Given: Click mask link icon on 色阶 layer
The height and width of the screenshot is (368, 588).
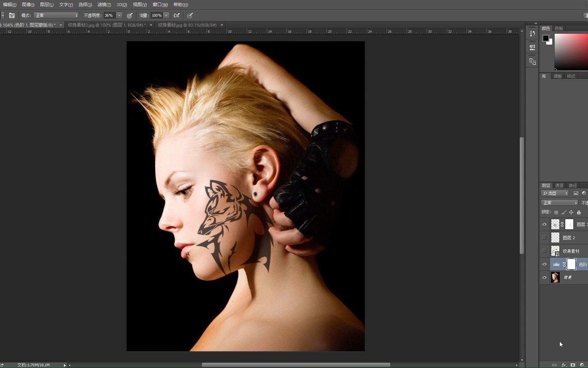Looking at the screenshot, I should (x=564, y=264).
